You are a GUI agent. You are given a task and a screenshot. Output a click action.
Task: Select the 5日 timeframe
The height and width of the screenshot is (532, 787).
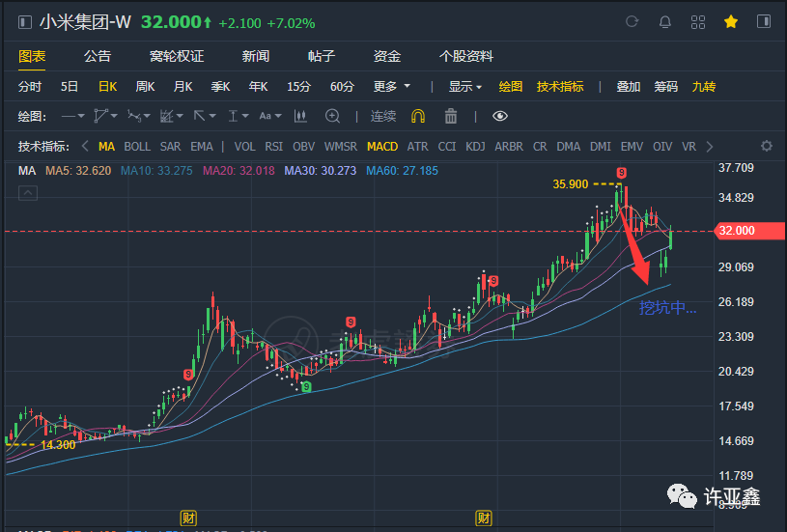tap(70, 87)
